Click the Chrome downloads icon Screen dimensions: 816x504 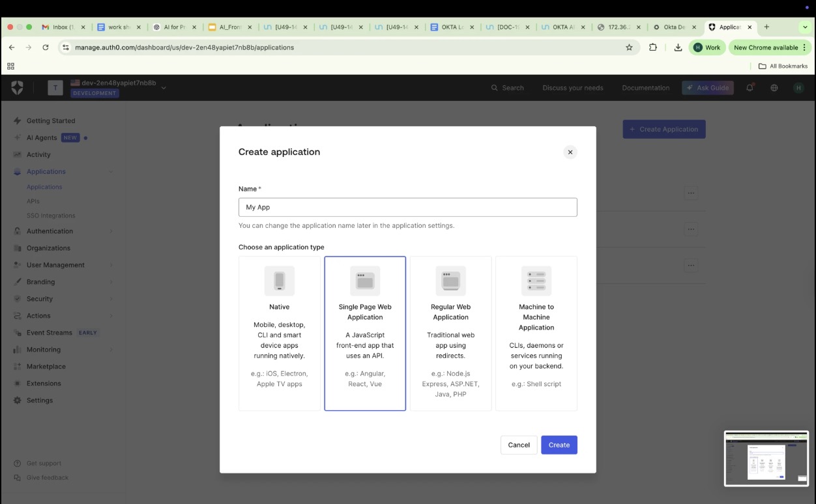678,48
